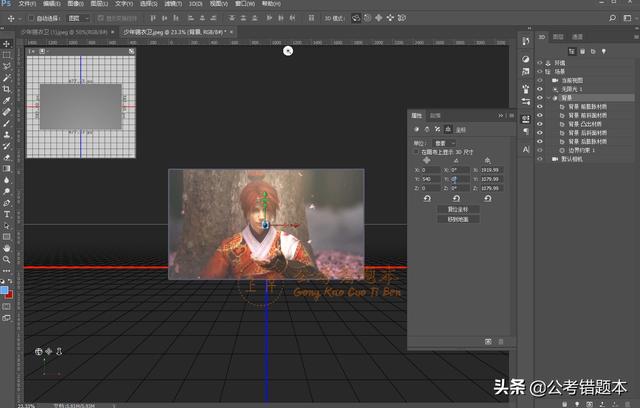The width and height of the screenshot is (640, 408).
Task: Open the 文件 menu
Action: click(x=27, y=4)
